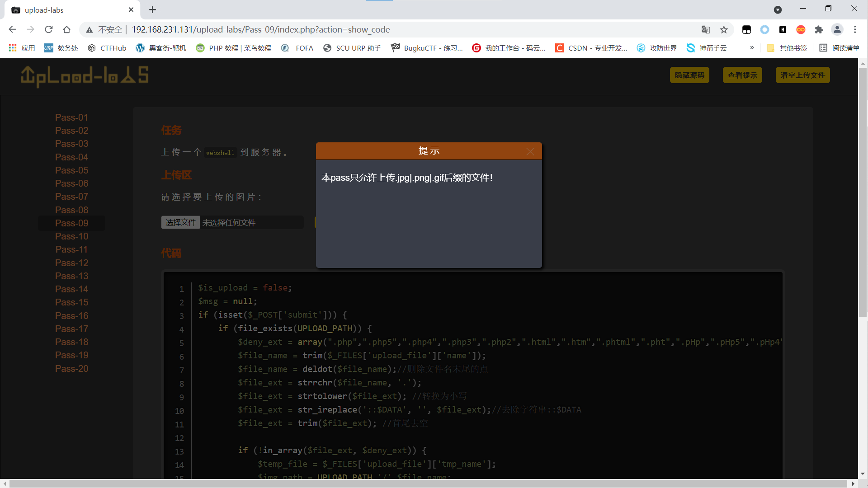Viewport: 868px width, 488px height.
Task: Click the black H extension icon
Action: tap(783, 29)
